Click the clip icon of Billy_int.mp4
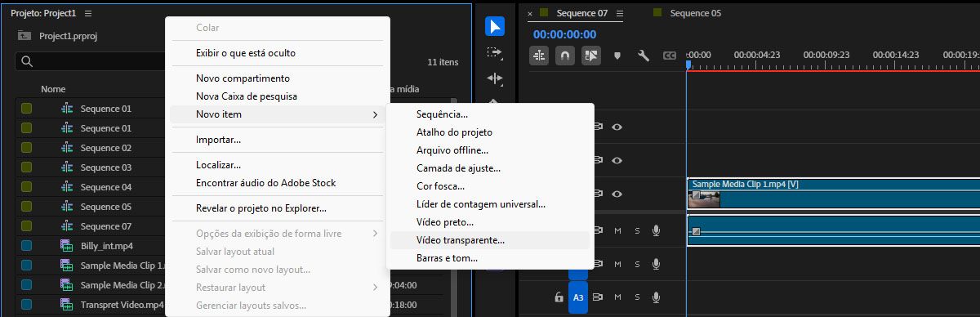The image size is (980, 317). coord(67,246)
